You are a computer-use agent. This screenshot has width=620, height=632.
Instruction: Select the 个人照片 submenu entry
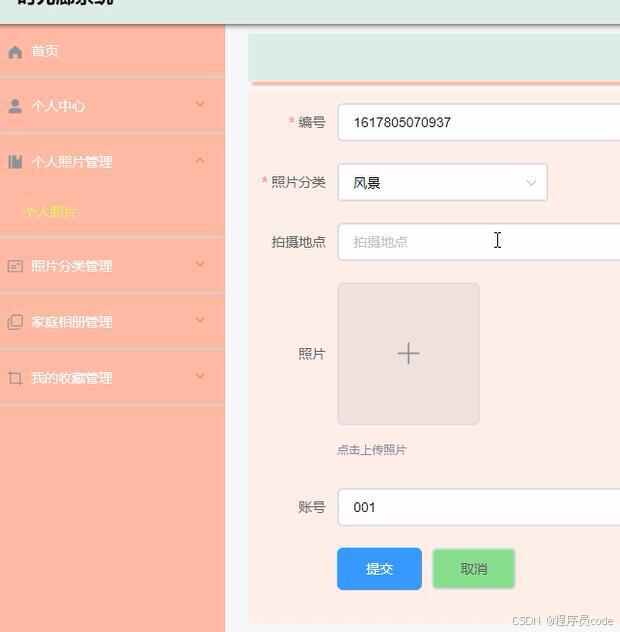50,212
